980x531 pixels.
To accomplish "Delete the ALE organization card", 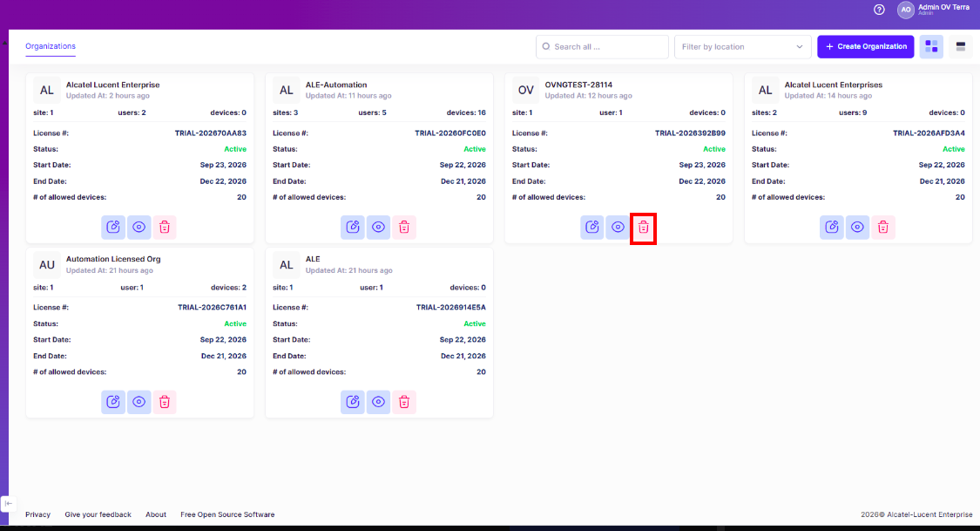I will click(403, 402).
